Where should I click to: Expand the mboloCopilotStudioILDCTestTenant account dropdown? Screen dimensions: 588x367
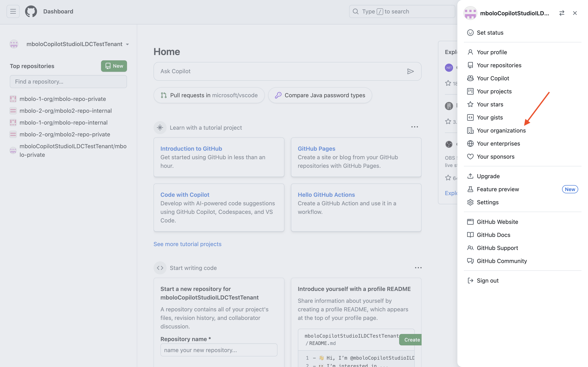128,44
